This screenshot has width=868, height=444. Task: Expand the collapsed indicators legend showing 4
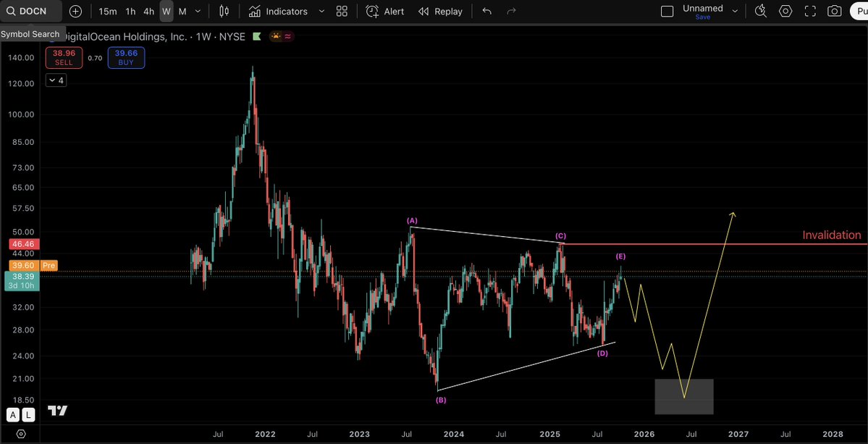(56, 81)
